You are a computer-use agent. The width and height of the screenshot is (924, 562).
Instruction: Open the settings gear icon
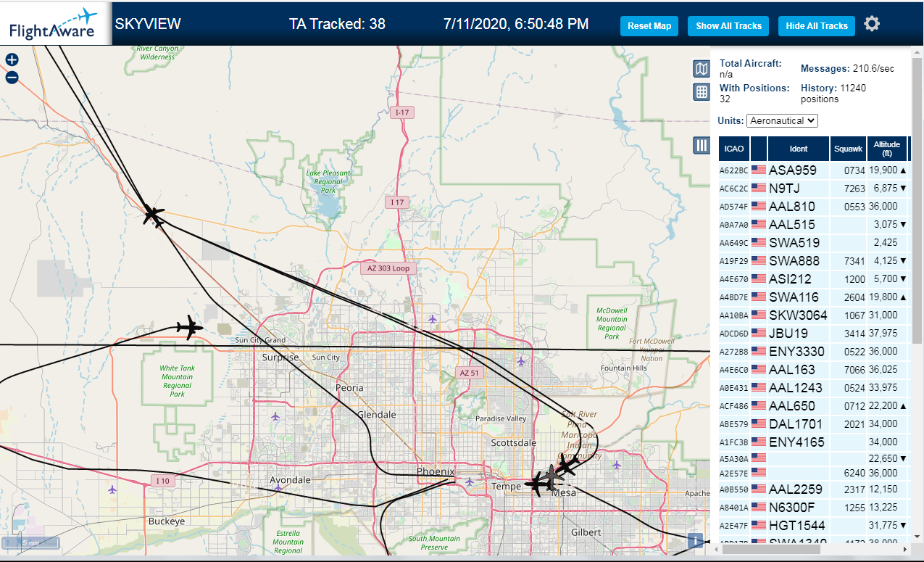pos(872,24)
